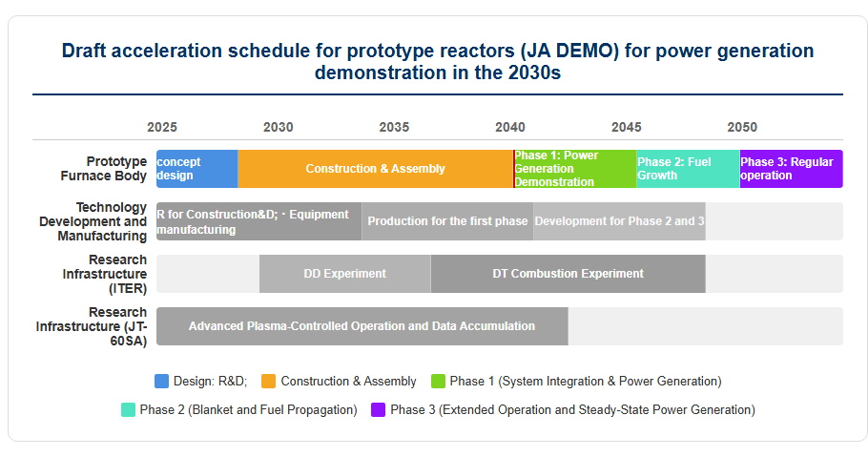Select the Phase 2 Fuel Growth bar
Image resolution: width=868 pixels, height=457 pixels.
click(688, 169)
